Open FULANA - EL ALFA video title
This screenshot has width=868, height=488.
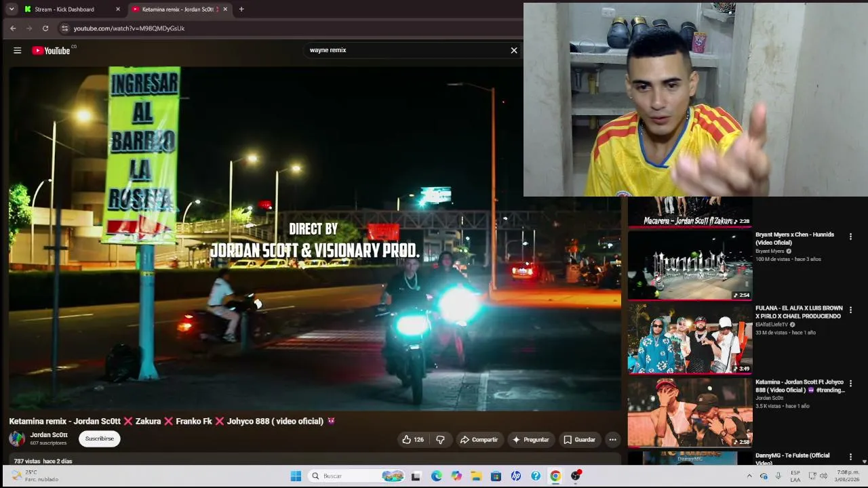click(x=799, y=312)
